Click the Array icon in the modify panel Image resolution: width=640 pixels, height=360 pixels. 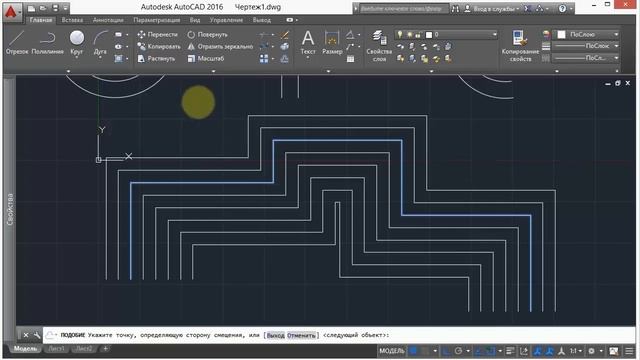264,59
